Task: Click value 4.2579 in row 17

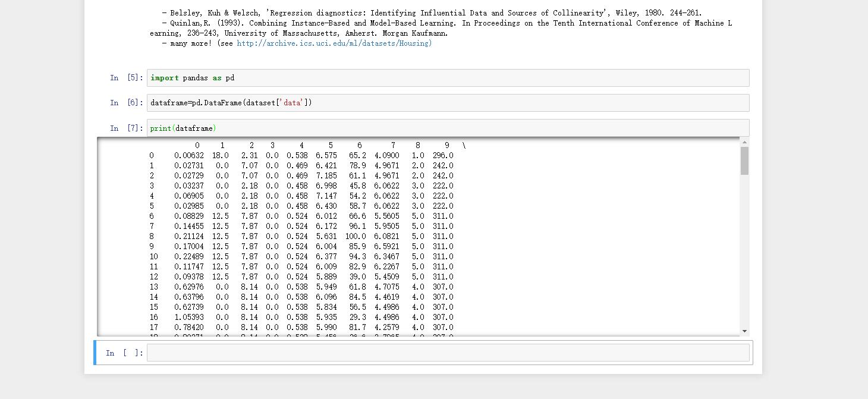Action: coord(387,328)
